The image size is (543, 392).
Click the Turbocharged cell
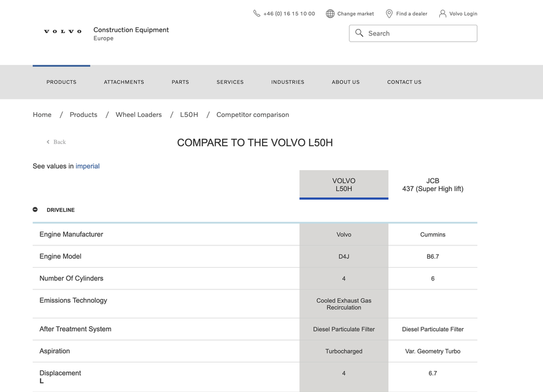pos(344,351)
